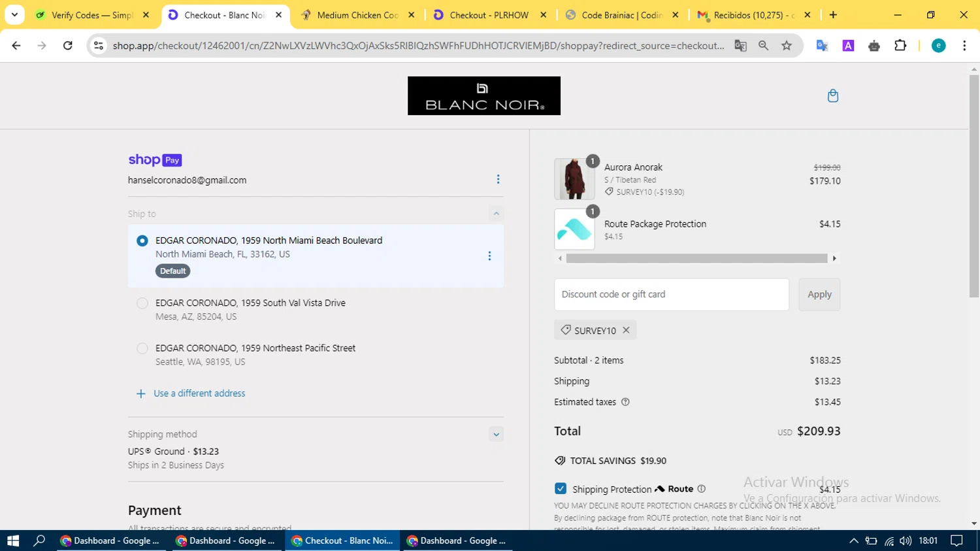The height and width of the screenshot is (551, 980).
Task: Click the page scrollbar down arrow
Action: coord(974,524)
